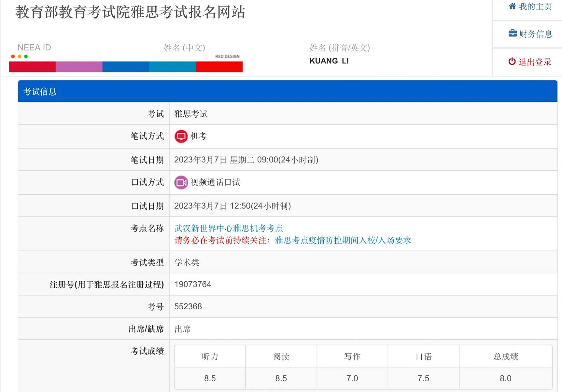Click the power icon next to 退出登录
The height and width of the screenshot is (392, 562).
(512, 61)
